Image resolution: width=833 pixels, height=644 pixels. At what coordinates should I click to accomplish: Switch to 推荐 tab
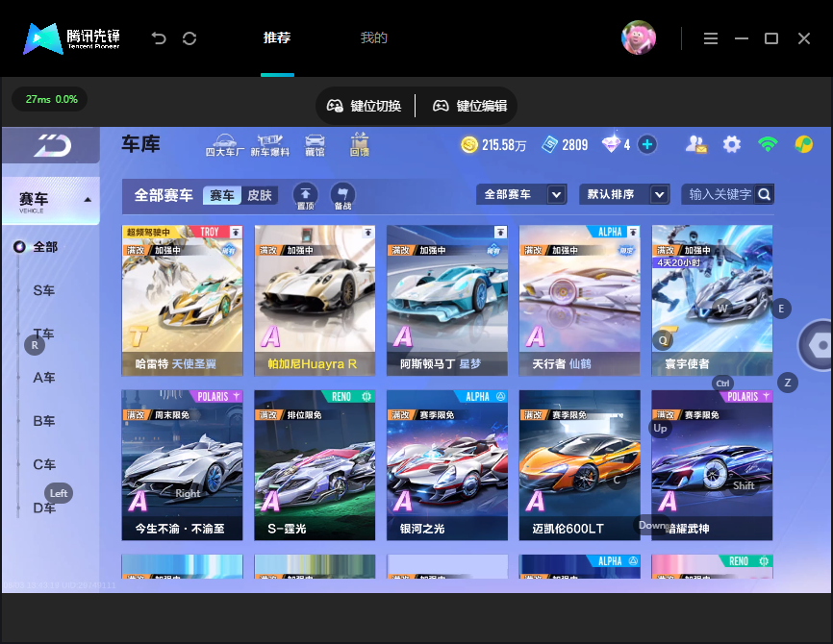coord(277,37)
